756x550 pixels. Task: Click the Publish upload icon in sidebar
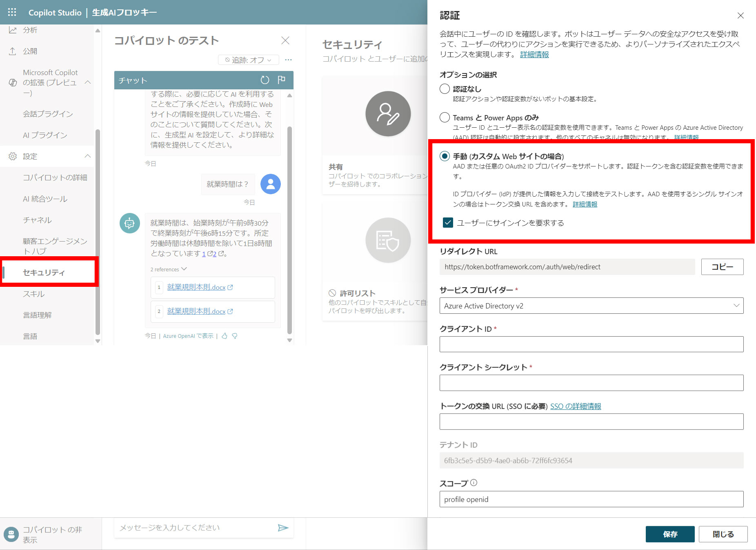tap(13, 51)
